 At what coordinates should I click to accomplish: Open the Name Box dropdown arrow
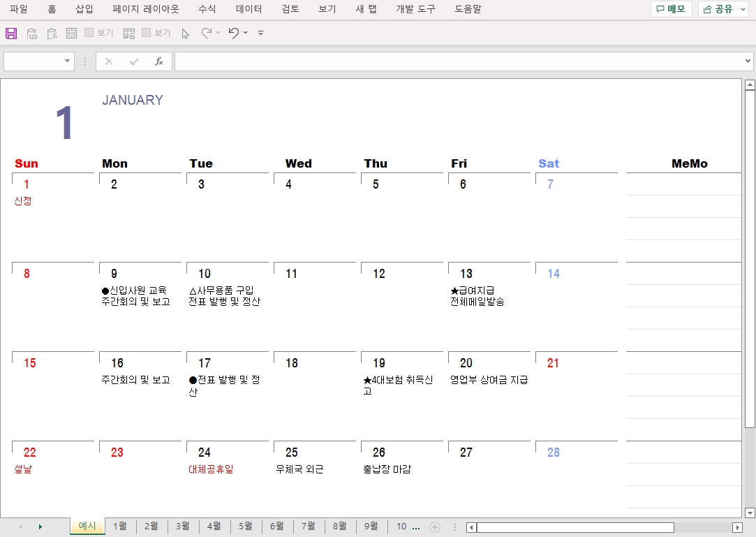coord(67,61)
